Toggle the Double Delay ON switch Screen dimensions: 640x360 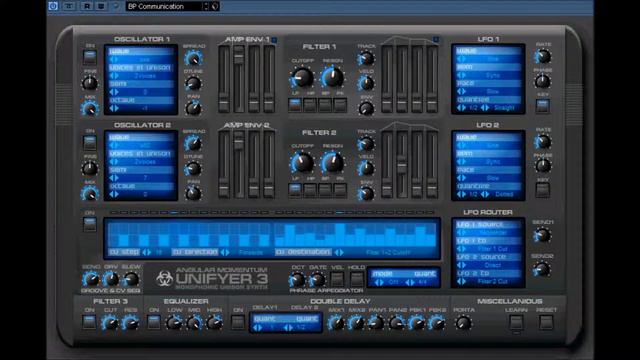pyautogui.click(x=238, y=322)
